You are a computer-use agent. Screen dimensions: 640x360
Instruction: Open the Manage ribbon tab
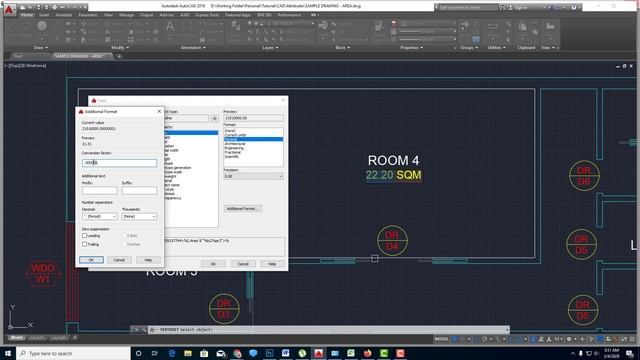126,15
